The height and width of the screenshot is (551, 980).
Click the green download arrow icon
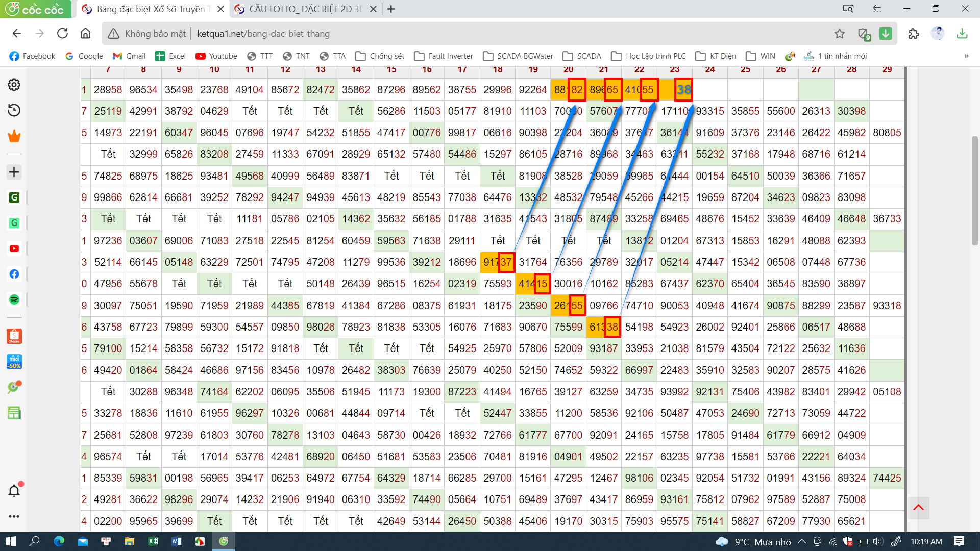[886, 34]
